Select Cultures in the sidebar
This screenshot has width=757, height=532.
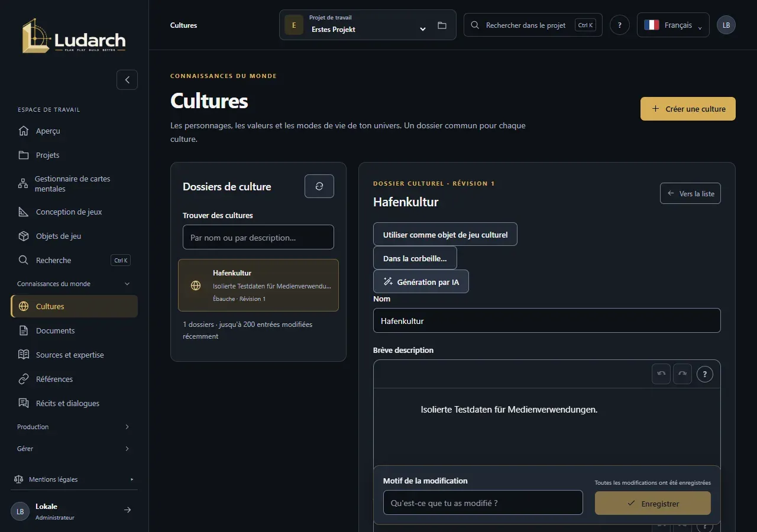click(74, 306)
